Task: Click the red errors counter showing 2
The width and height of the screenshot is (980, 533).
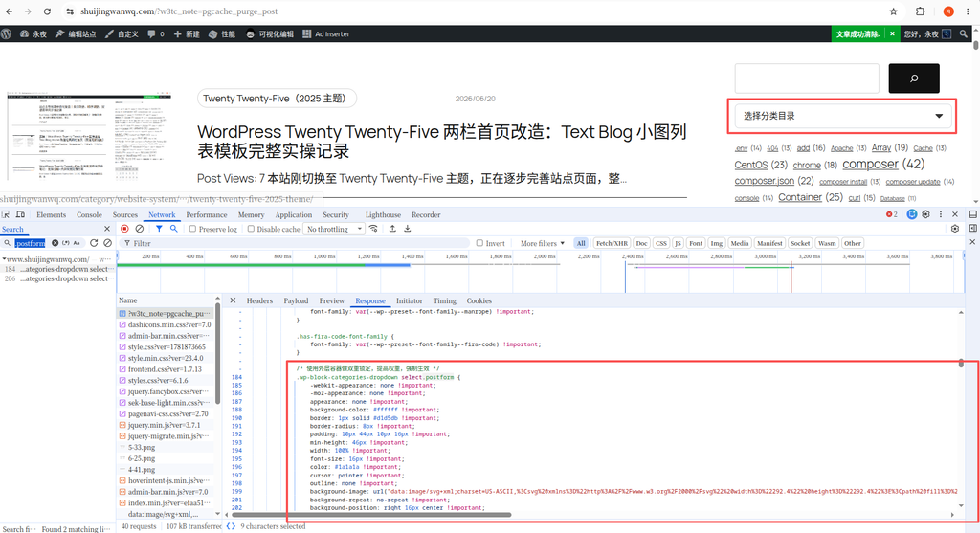Action: click(x=892, y=214)
